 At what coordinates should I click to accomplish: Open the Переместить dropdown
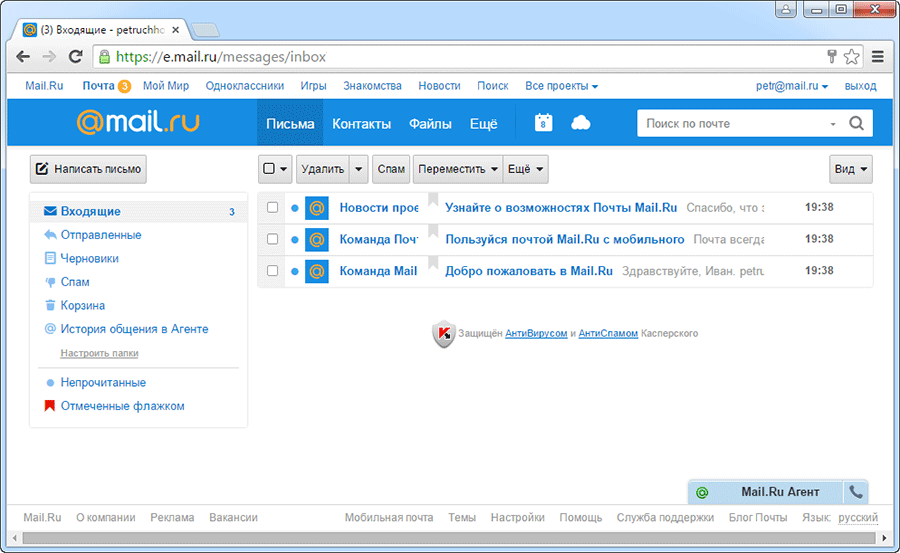coord(457,169)
